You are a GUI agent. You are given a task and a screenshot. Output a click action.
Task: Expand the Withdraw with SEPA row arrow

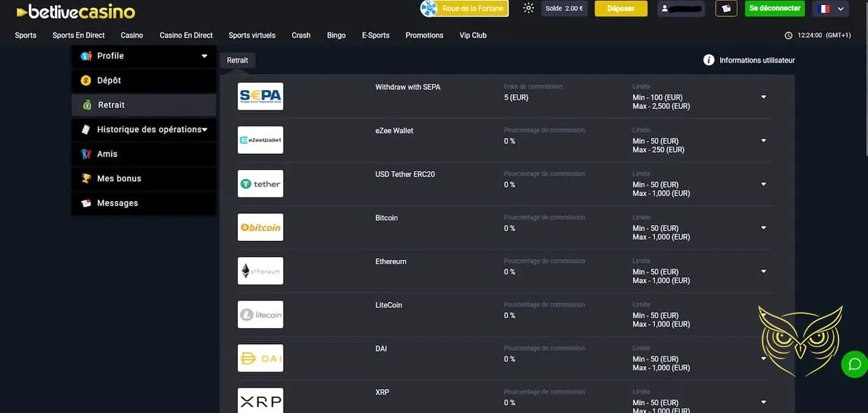point(764,97)
